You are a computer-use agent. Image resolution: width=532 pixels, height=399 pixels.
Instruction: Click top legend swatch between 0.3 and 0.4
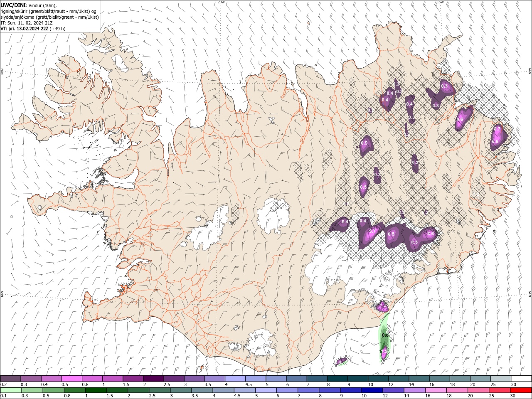31,379
